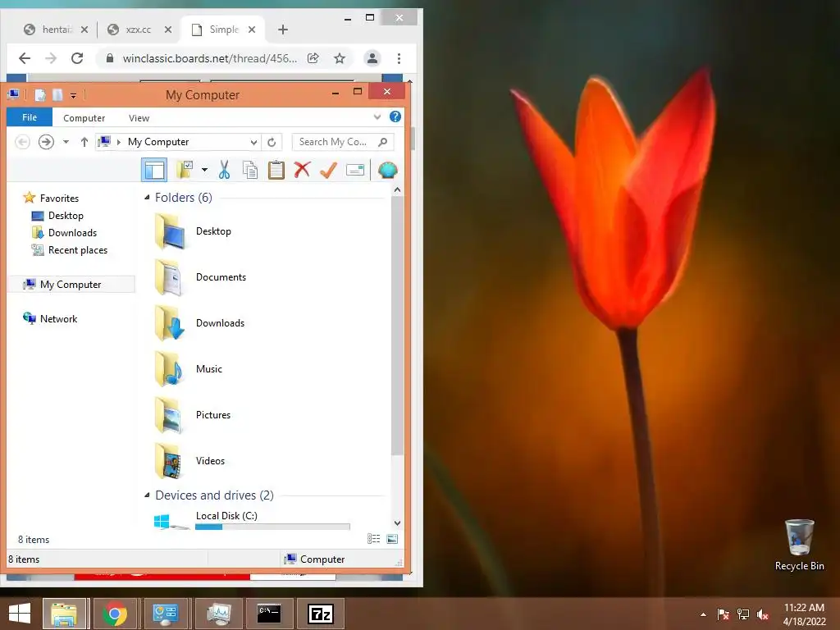
Task: Open folder options dropdown arrow in toolbar
Action: (x=204, y=171)
